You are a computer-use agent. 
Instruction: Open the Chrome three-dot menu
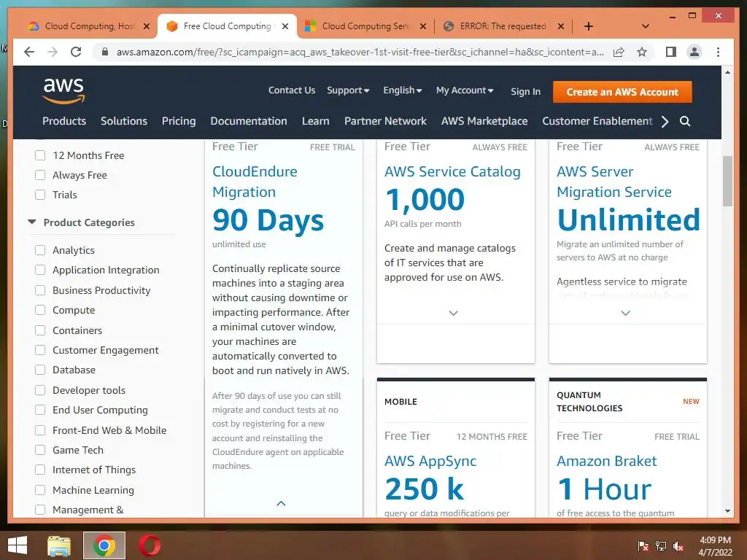[718, 52]
